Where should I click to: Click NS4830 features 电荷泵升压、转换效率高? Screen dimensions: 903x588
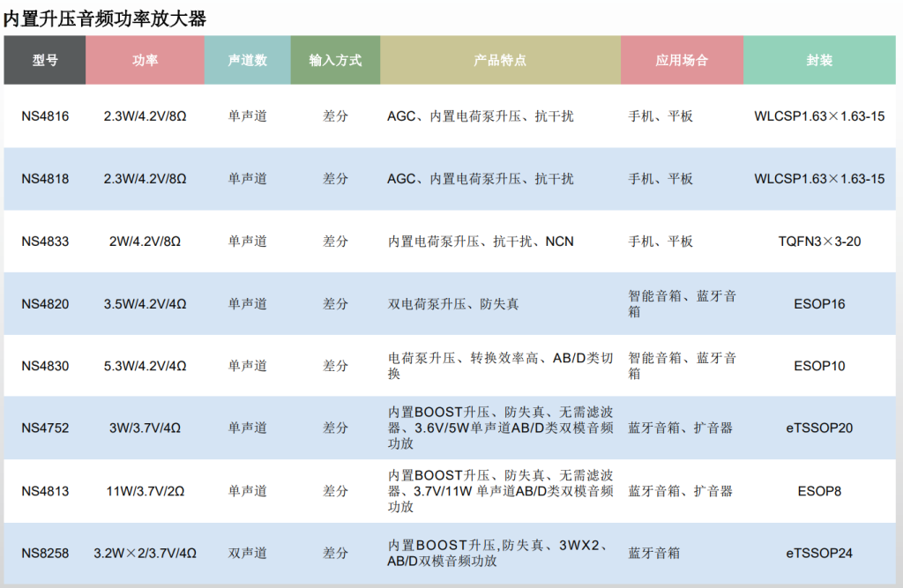[500, 366]
